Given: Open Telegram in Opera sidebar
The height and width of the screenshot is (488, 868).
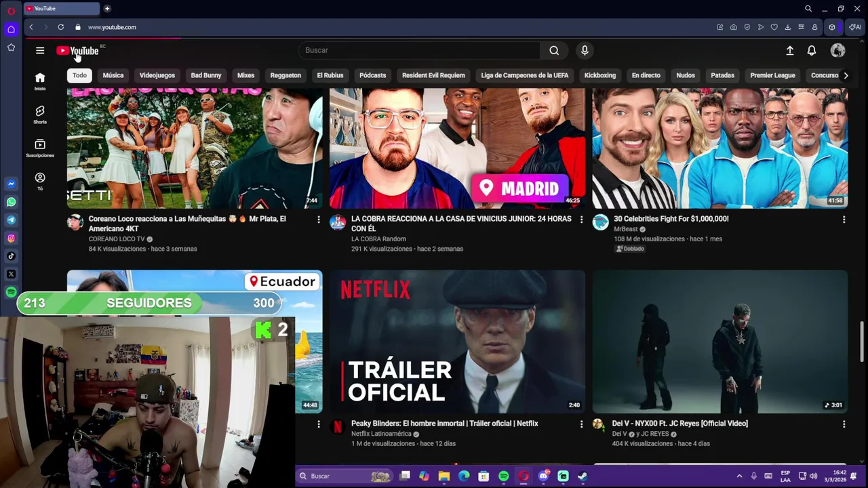Looking at the screenshot, I should (x=11, y=220).
